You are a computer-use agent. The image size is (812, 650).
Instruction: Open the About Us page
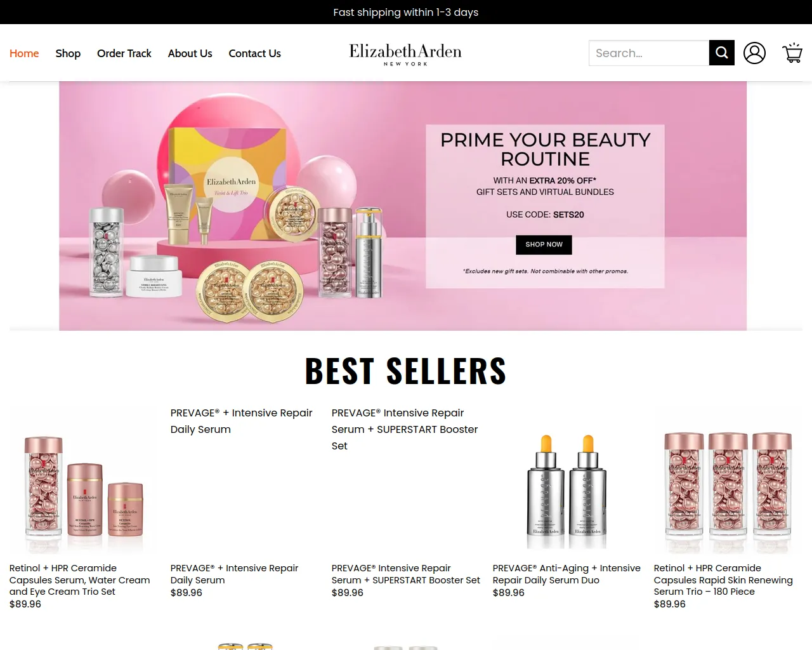tap(190, 53)
